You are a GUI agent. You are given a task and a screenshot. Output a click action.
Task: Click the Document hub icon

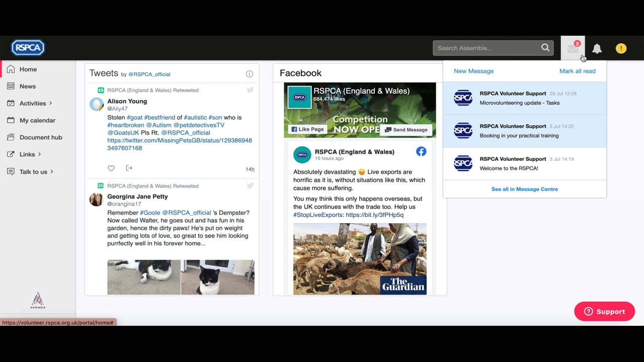click(11, 137)
